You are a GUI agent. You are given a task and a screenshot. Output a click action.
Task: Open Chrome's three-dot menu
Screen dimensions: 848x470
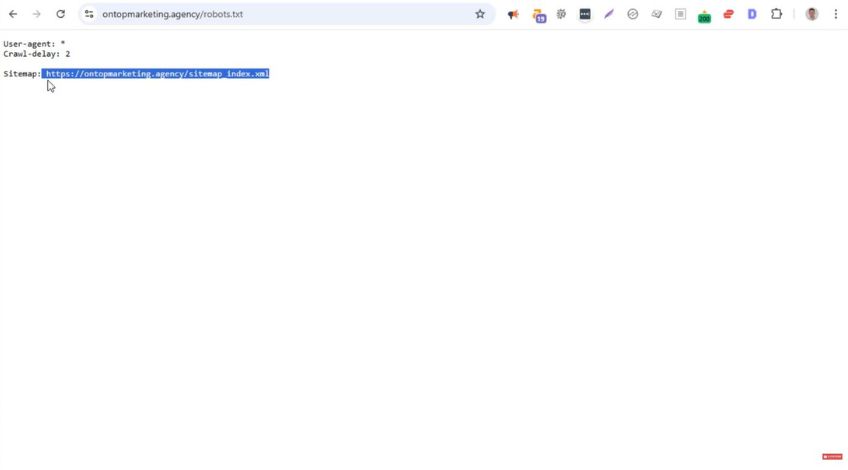click(836, 14)
